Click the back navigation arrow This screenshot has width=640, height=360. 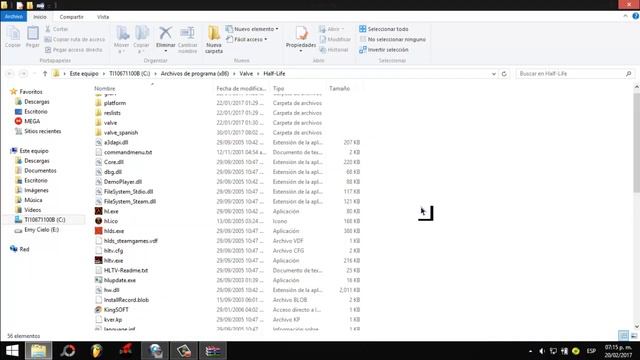[10, 73]
